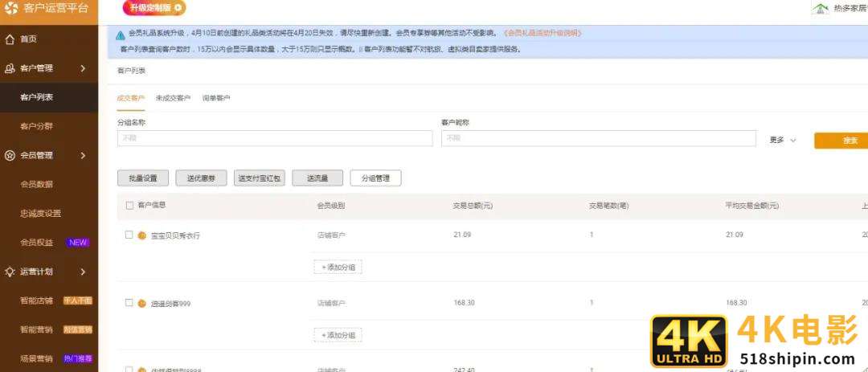868x372 pixels.
Task: Open 会员权益 in the sidebar
Action: 36,243
